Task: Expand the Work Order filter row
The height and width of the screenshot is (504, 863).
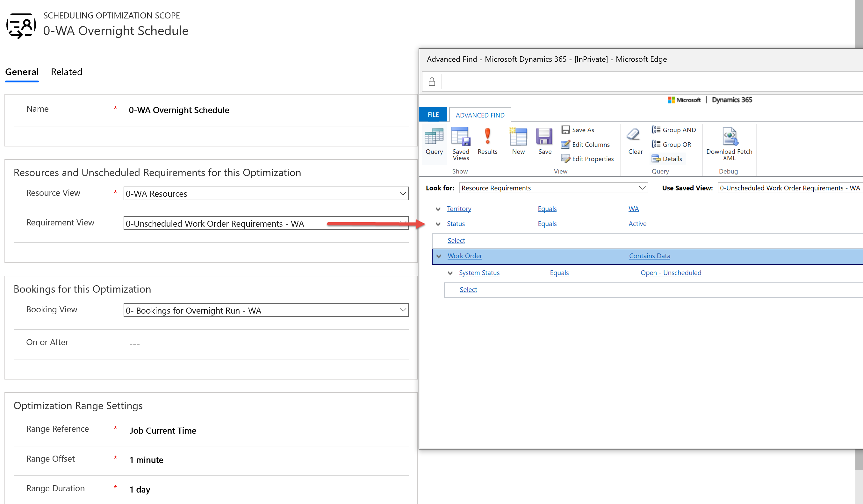Action: click(439, 256)
